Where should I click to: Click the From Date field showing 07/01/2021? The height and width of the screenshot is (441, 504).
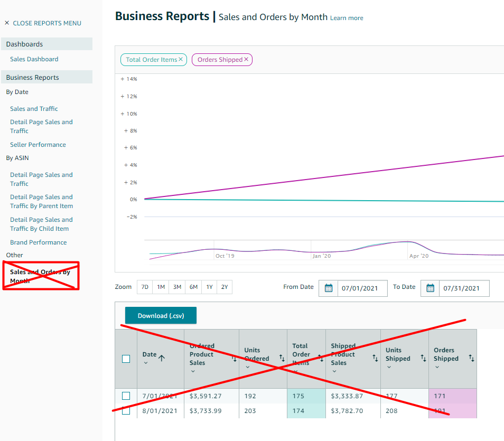tap(362, 288)
